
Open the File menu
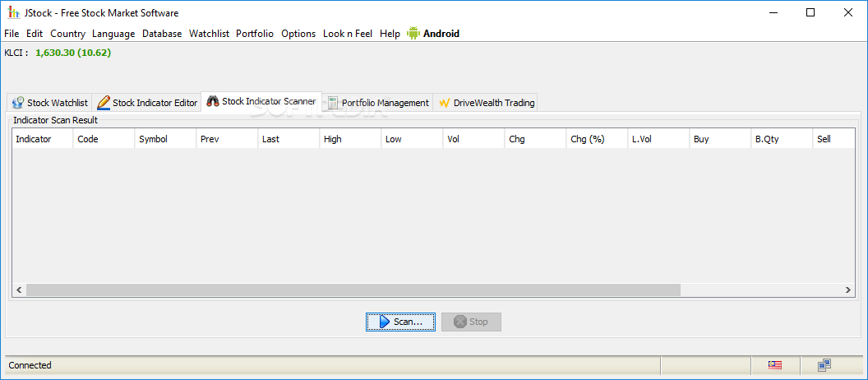[12, 34]
